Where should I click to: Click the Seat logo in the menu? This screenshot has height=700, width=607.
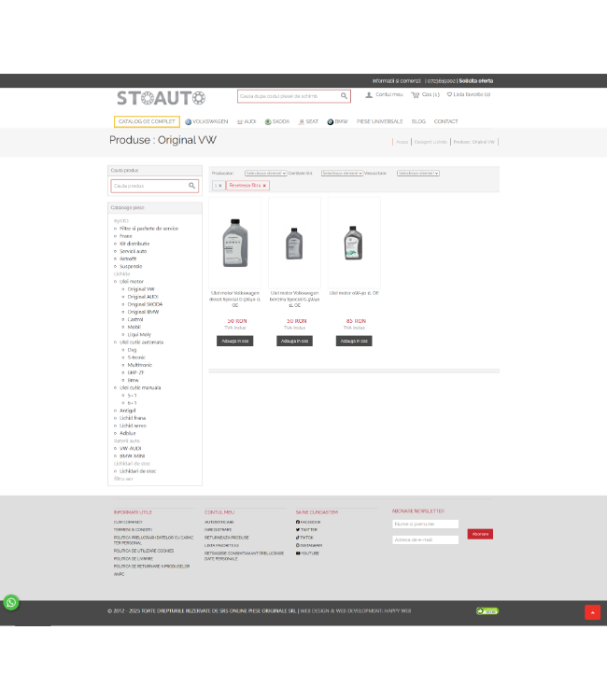(x=302, y=122)
